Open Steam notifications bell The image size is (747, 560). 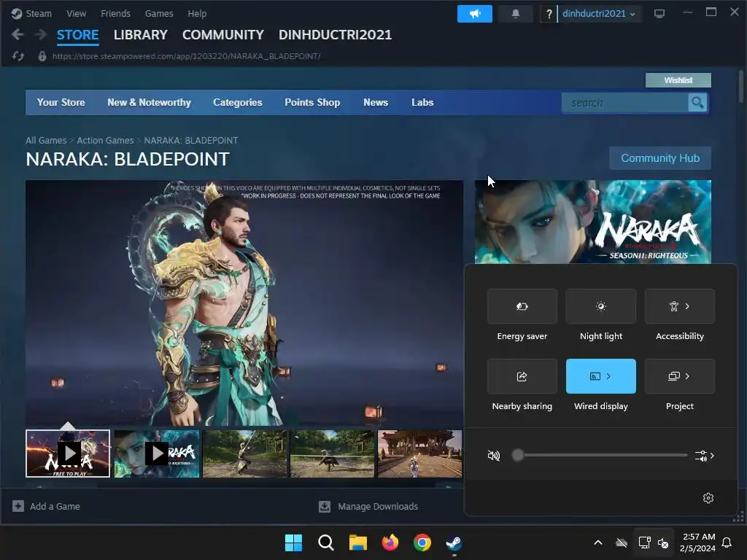pos(516,14)
